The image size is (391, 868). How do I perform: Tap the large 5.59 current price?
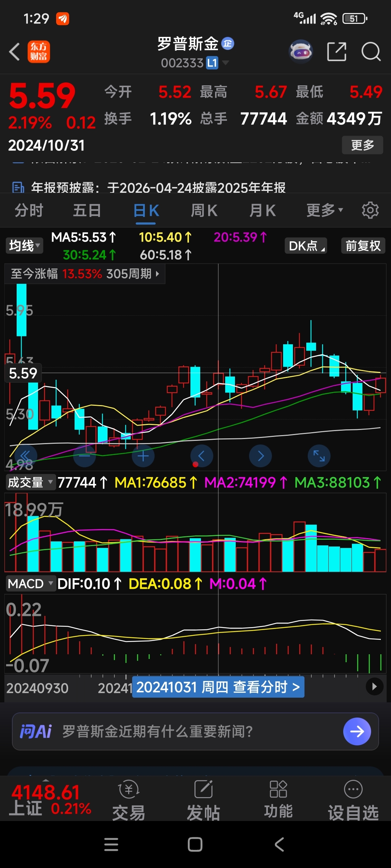coord(42,96)
